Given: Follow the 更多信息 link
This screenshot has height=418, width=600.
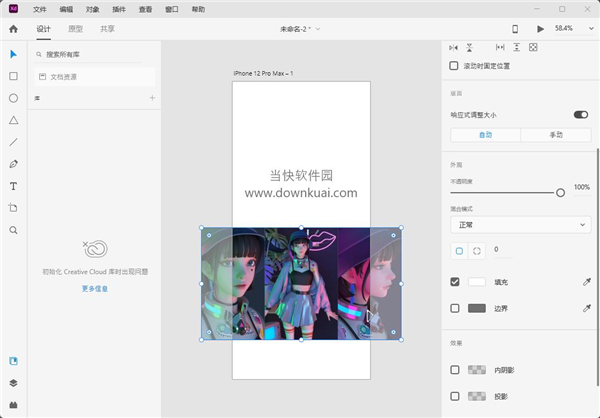Looking at the screenshot, I should pyautogui.click(x=95, y=289).
